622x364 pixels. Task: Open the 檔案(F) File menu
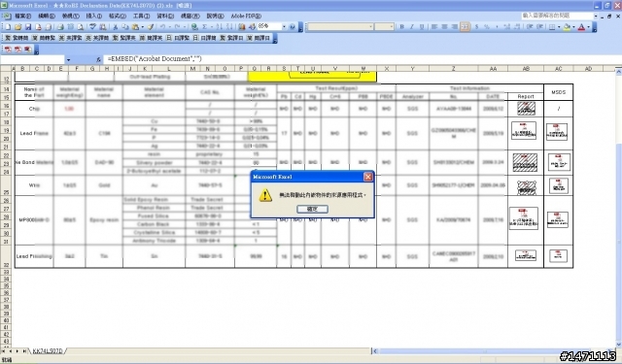[22, 16]
